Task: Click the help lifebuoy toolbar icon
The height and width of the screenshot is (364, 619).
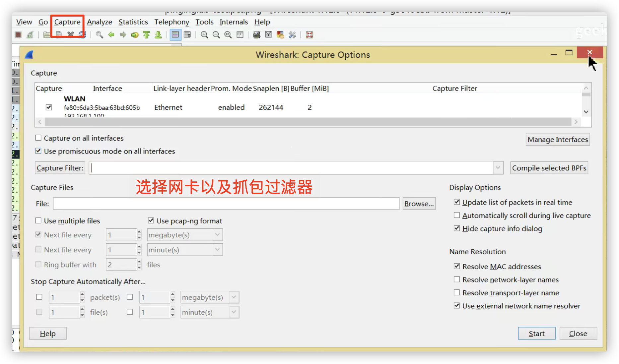Action: [x=309, y=35]
